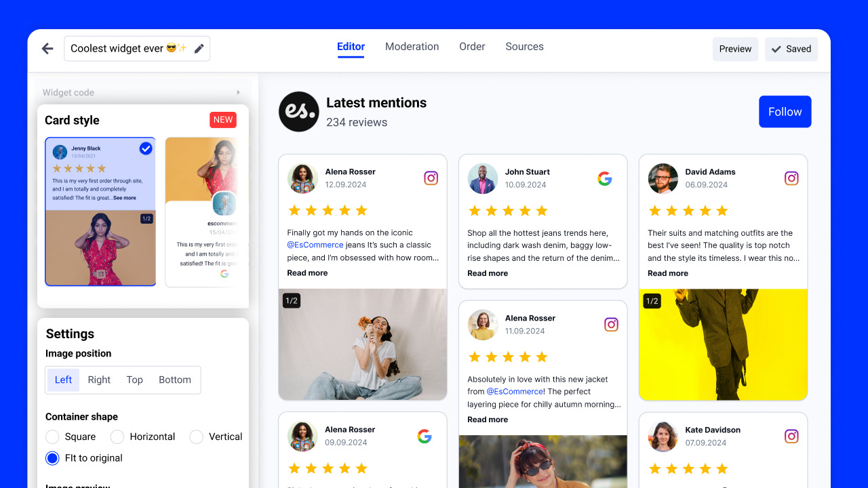Read more on David Adams review
The width and height of the screenshot is (868, 488).
pyautogui.click(x=668, y=273)
